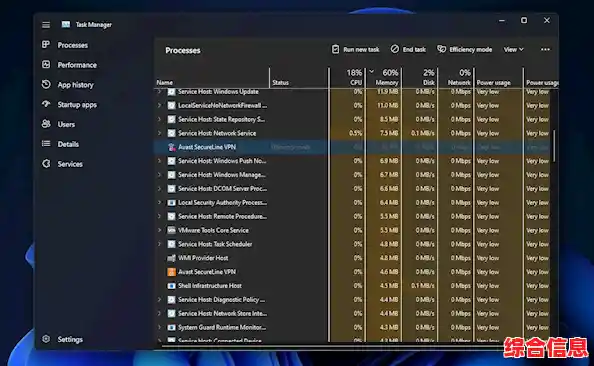The height and width of the screenshot is (366, 594).
Task: Sort processes by Disk column
Action: (x=420, y=77)
